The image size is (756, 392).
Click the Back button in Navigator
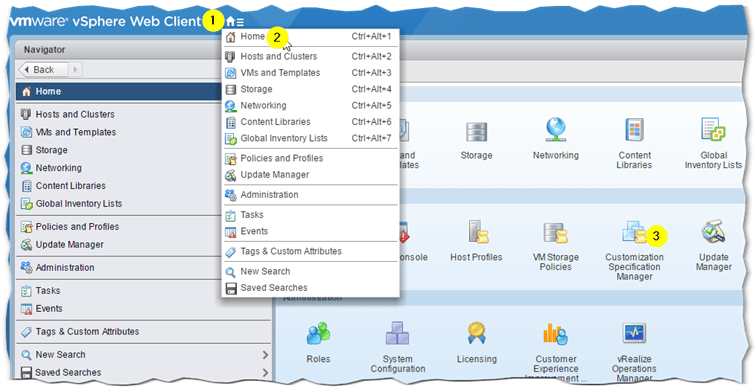coord(43,70)
